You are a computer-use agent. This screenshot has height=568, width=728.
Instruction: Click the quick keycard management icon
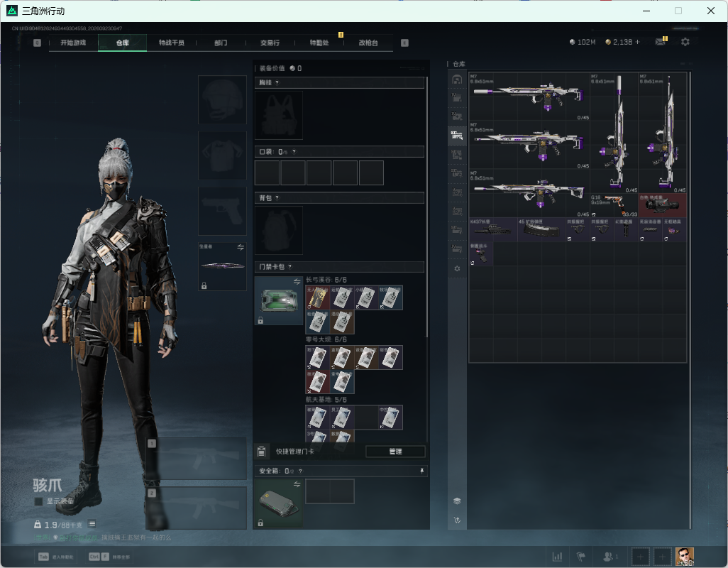pos(261,452)
